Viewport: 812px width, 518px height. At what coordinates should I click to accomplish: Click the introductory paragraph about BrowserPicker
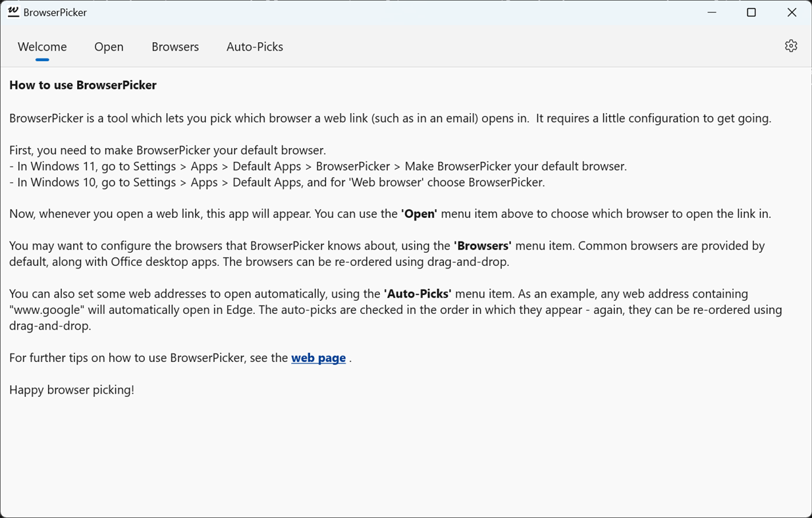point(390,118)
